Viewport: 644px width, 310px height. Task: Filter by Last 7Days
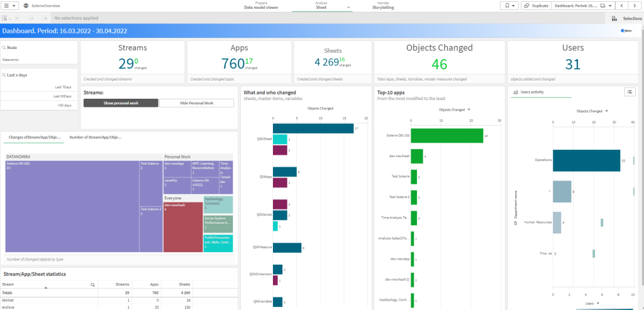[x=39, y=87]
